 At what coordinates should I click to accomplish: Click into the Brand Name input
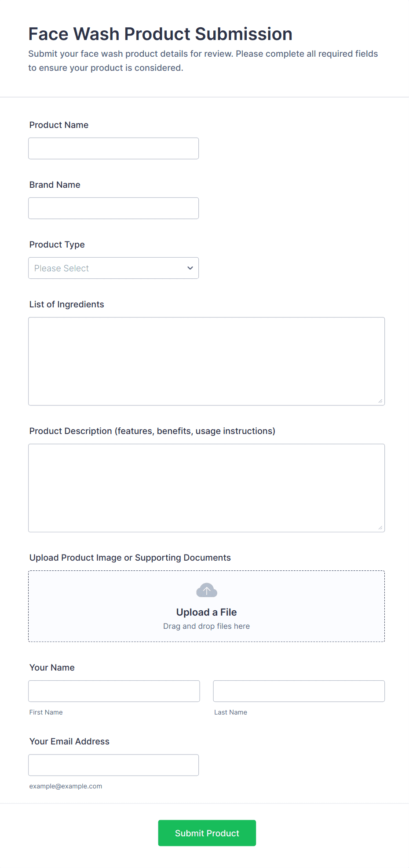pos(113,208)
